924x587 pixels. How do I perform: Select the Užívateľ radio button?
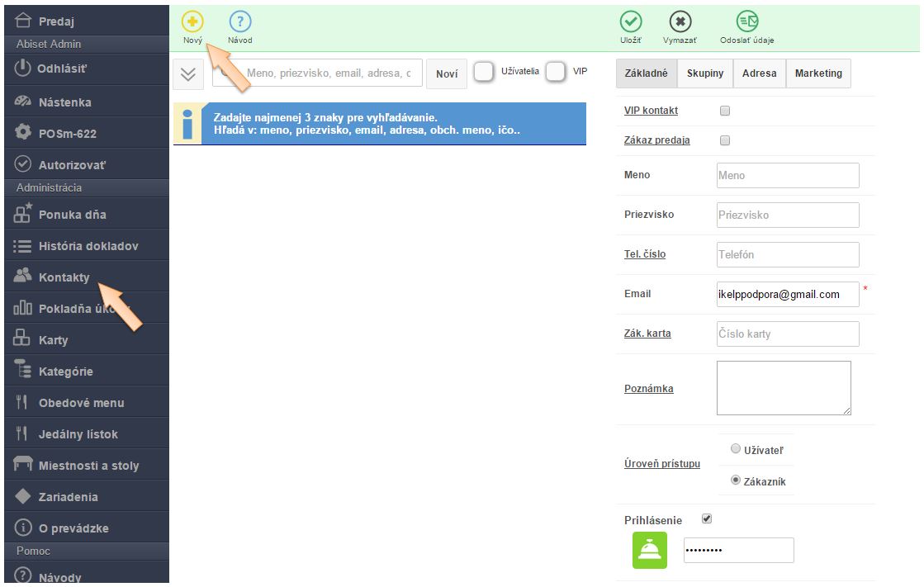(736, 449)
